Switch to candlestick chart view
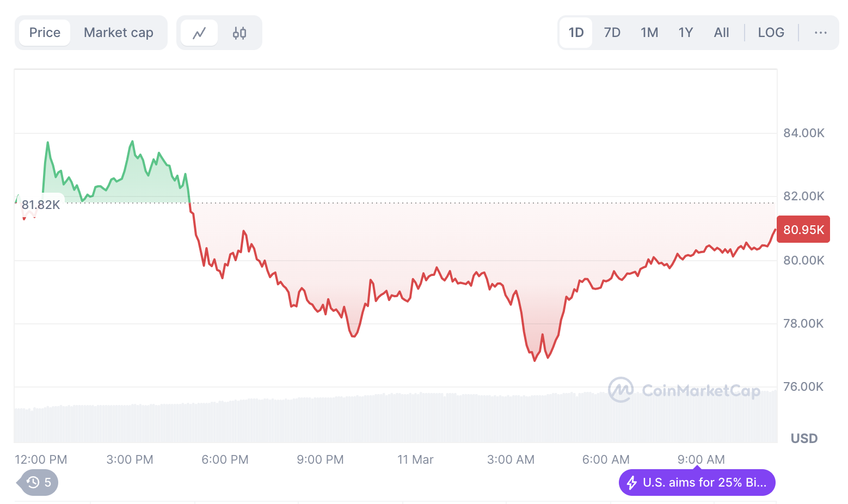Screen dimensions: 848x504 pos(239,33)
